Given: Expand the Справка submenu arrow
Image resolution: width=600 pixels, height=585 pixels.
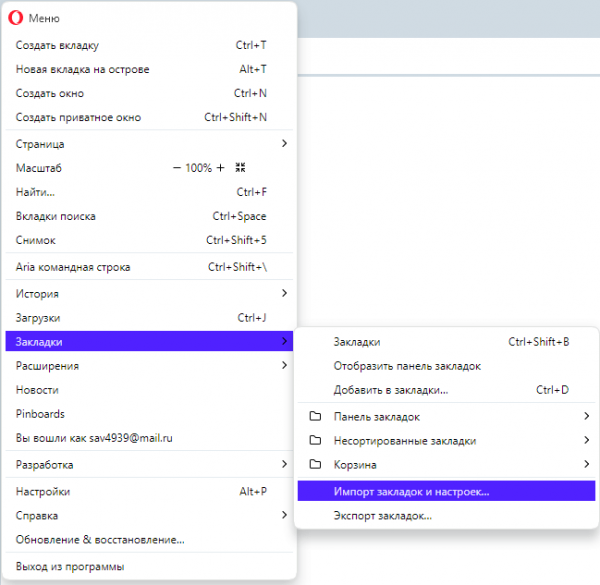Looking at the screenshot, I should pyautogui.click(x=284, y=515).
